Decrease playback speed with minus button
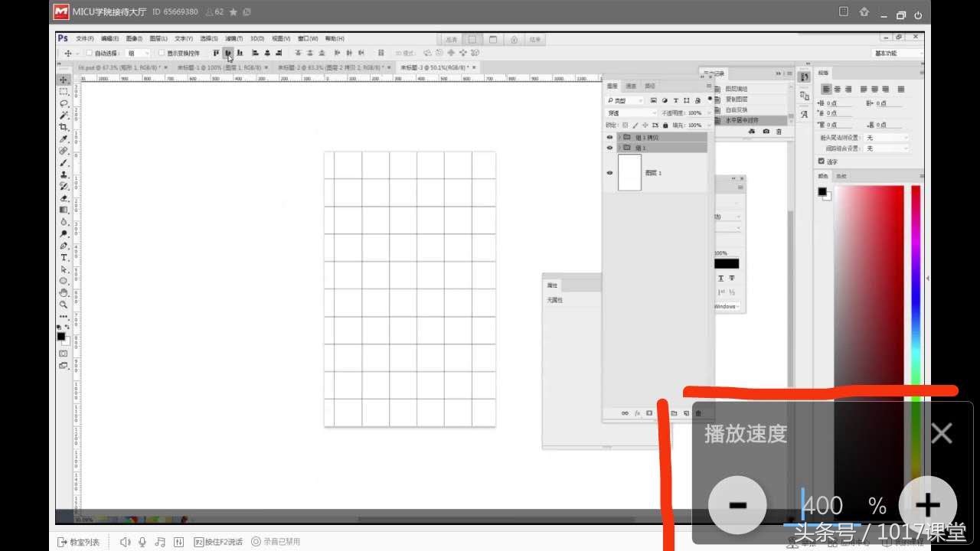 737,504
